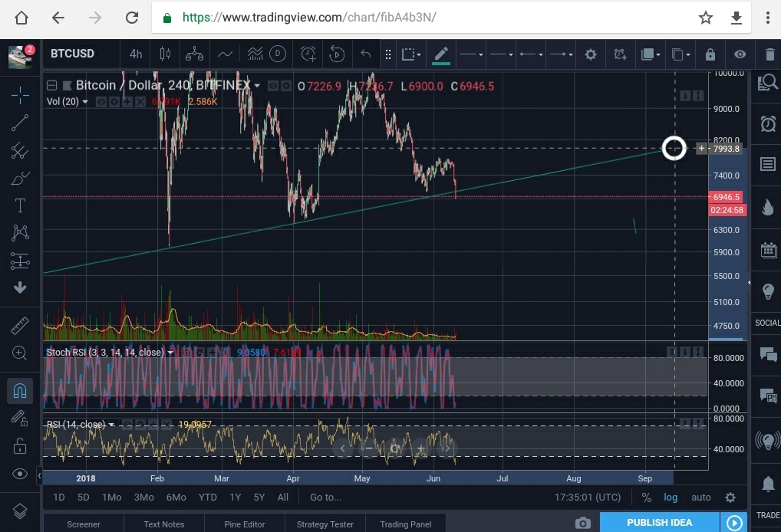This screenshot has width=781, height=532.
Task: Open drawing settings gear in toolbar
Action: 590,54
